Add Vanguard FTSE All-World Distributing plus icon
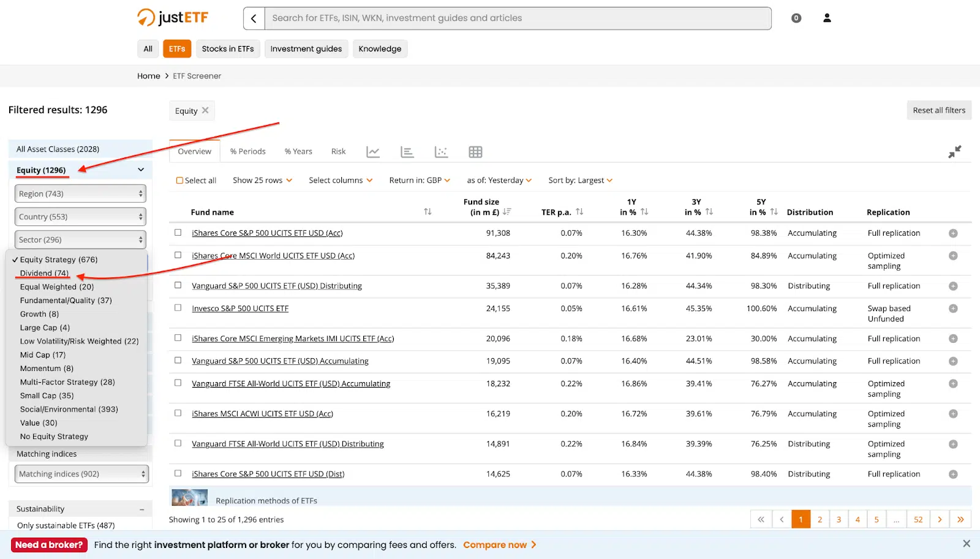This screenshot has width=980, height=559. 953,444
